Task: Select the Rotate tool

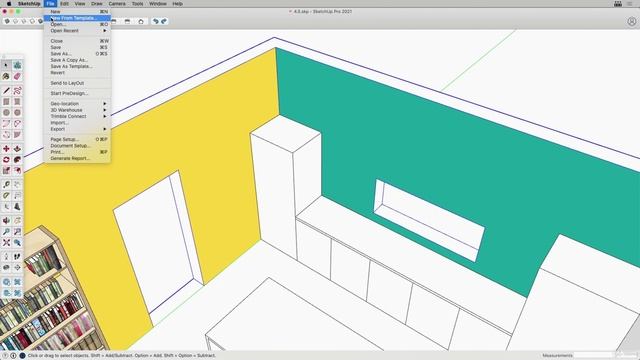Action: (6, 160)
